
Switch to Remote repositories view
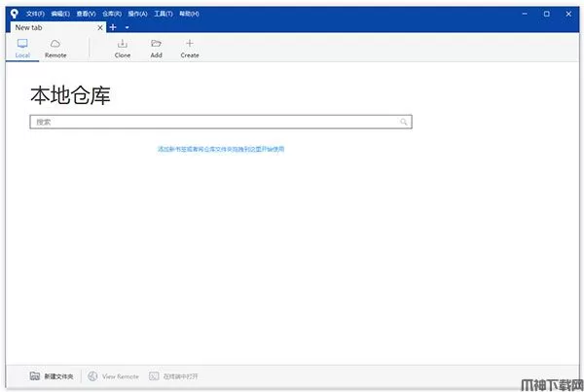coord(55,49)
